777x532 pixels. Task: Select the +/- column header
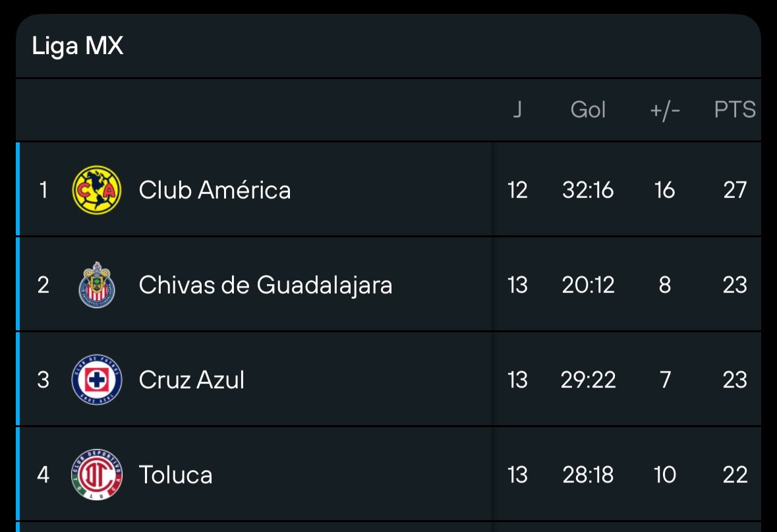point(664,109)
